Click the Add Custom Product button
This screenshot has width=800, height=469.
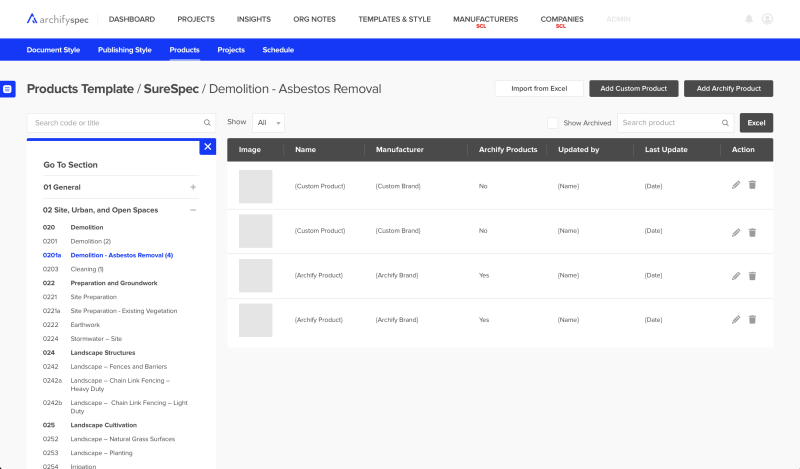click(x=634, y=89)
